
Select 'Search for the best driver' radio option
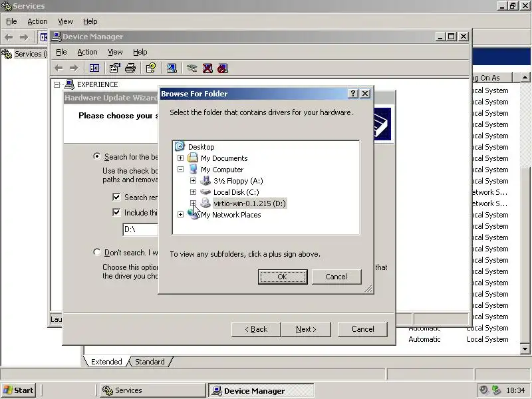pos(97,156)
